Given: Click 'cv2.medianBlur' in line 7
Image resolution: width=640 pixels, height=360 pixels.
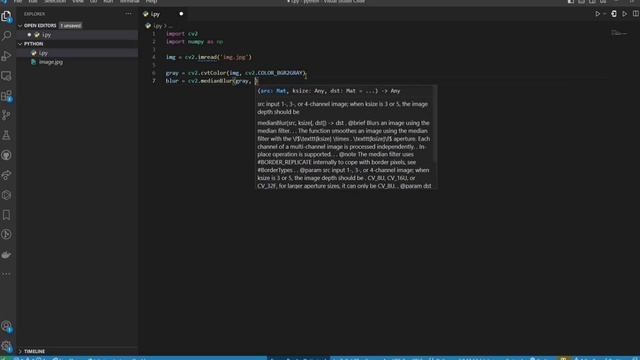Looking at the screenshot, I should pos(210,81).
